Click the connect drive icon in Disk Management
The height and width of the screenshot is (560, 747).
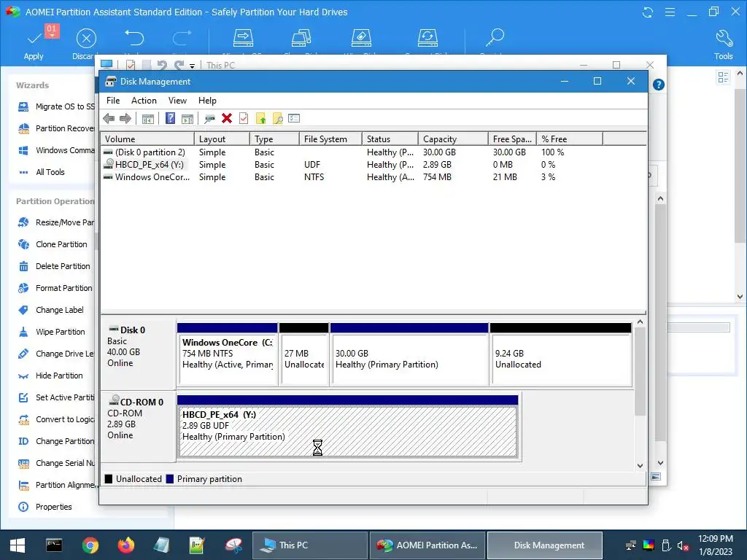tap(209, 119)
